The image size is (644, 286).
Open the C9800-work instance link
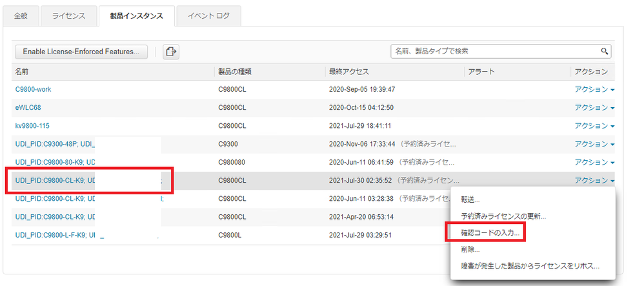pos(34,89)
